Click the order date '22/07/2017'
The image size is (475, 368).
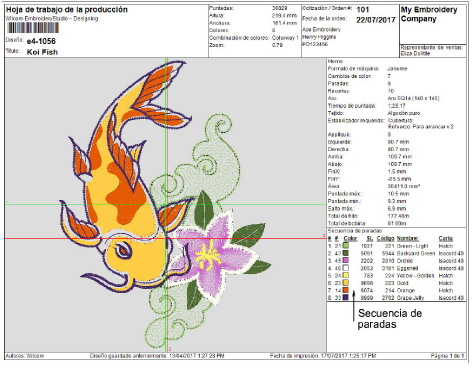(376, 20)
